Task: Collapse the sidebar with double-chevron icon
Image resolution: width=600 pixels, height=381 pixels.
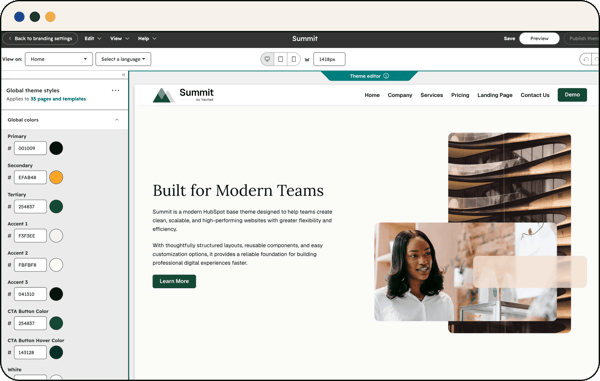Action: click(x=123, y=75)
